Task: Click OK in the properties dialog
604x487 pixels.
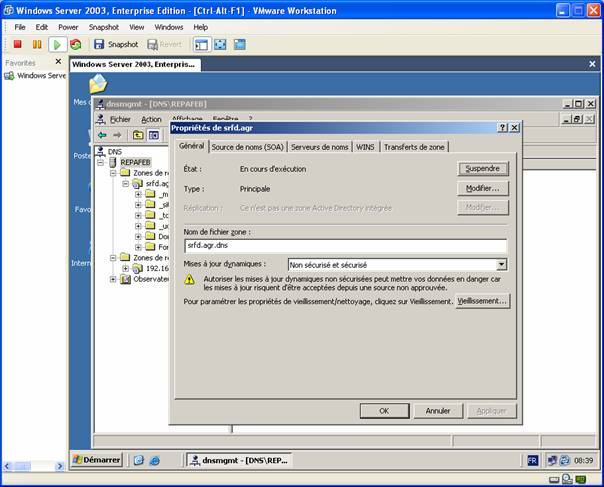Action: point(384,411)
